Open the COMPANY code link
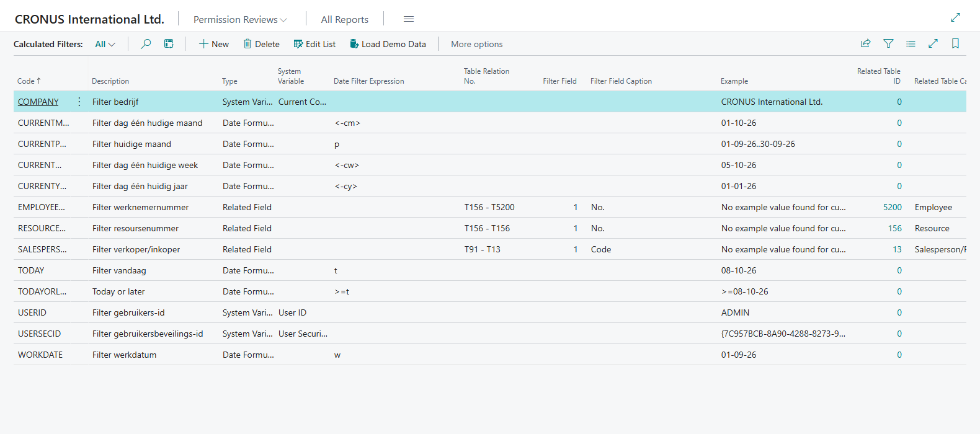Screen dimensions: 980x434 click(x=38, y=102)
